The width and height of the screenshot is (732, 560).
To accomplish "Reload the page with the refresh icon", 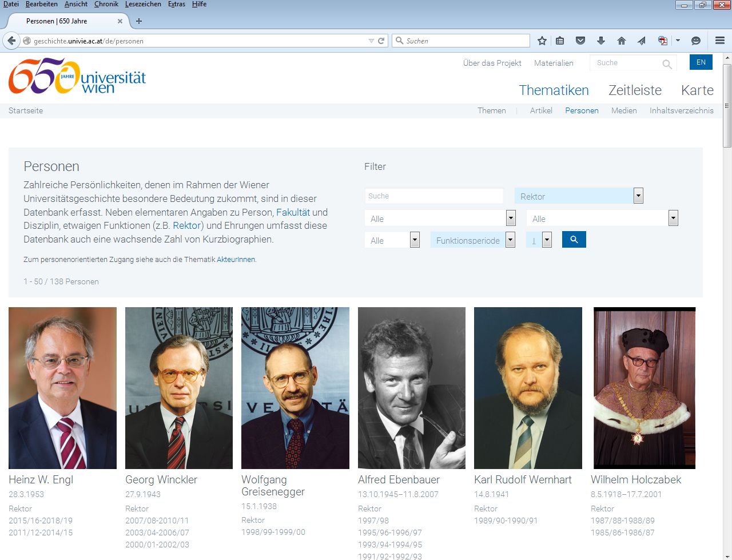I will [381, 41].
